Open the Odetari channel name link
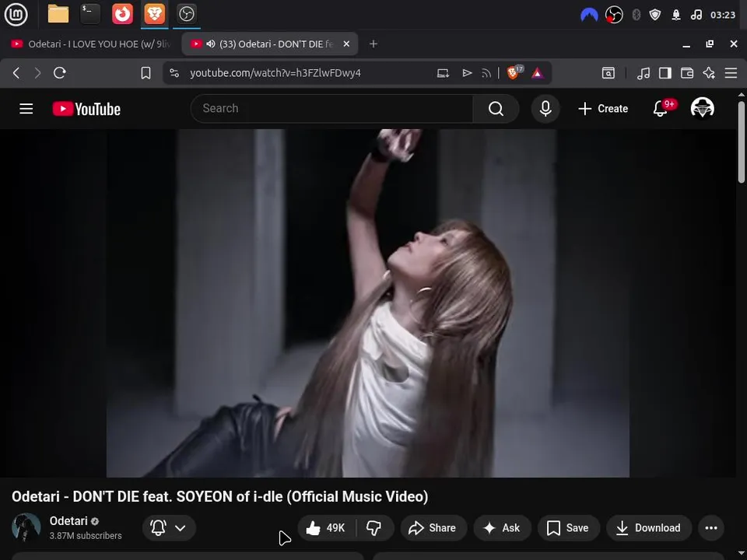 click(68, 521)
